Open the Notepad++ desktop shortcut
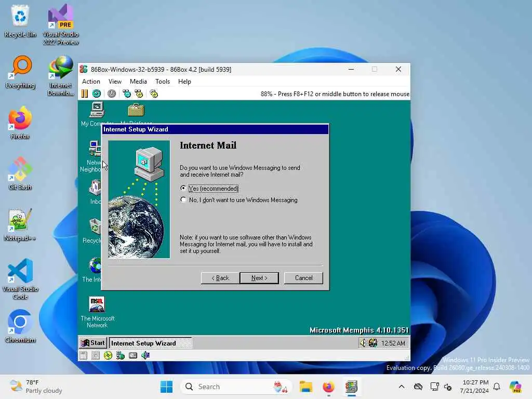 (20, 224)
